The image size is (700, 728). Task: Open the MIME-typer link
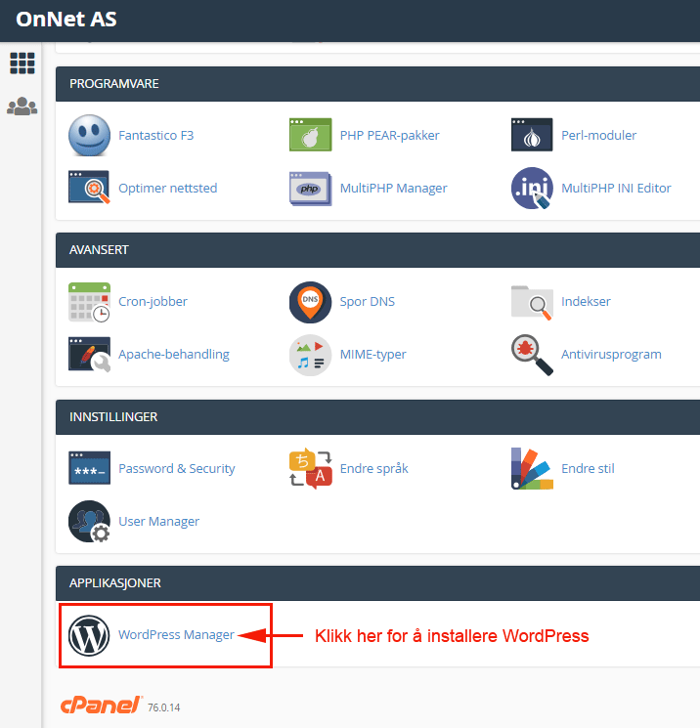coord(373,355)
